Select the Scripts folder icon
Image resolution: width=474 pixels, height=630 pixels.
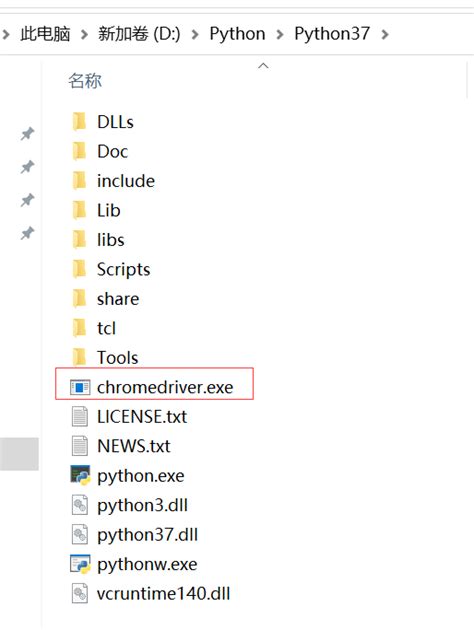click(80, 269)
